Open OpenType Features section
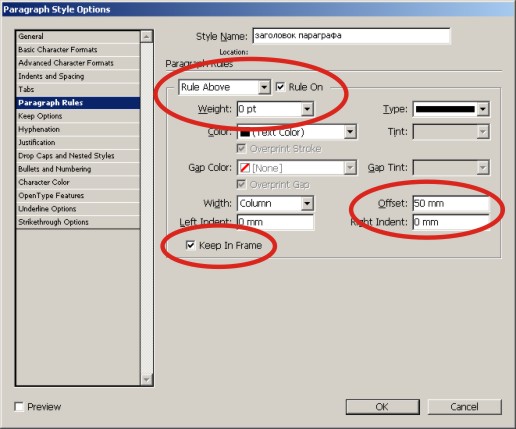The height and width of the screenshot is (429, 516). pyautogui.click(x=78, y=196)
